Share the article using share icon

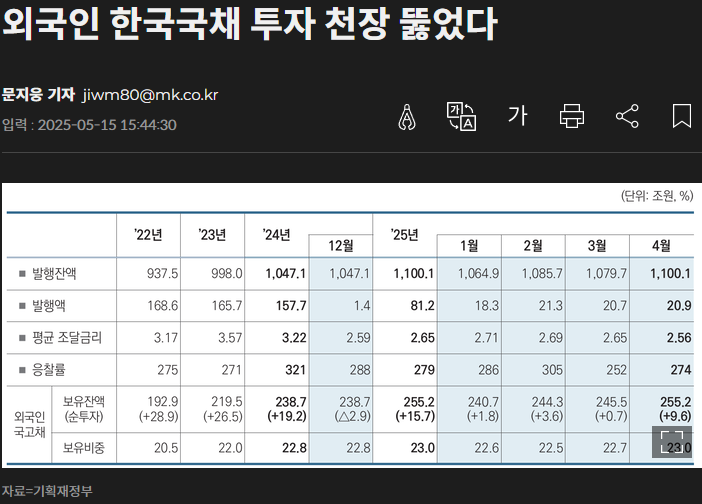tap(627, 117)
